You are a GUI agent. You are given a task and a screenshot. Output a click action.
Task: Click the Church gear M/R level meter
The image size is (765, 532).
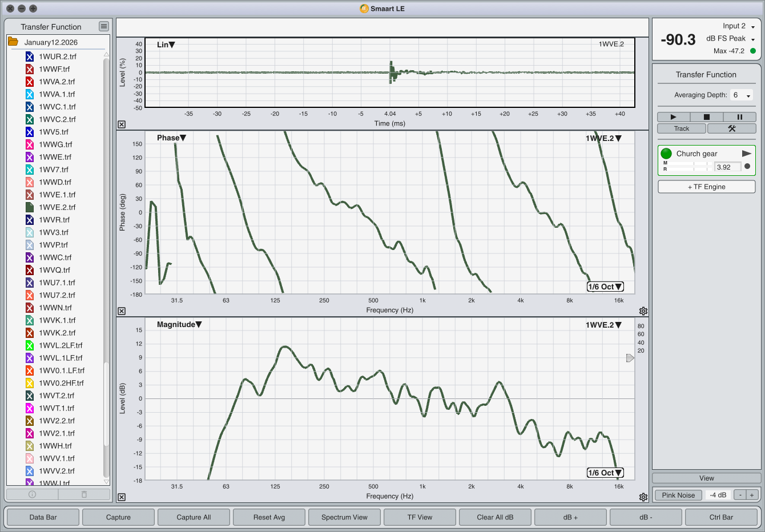point(687,166)
